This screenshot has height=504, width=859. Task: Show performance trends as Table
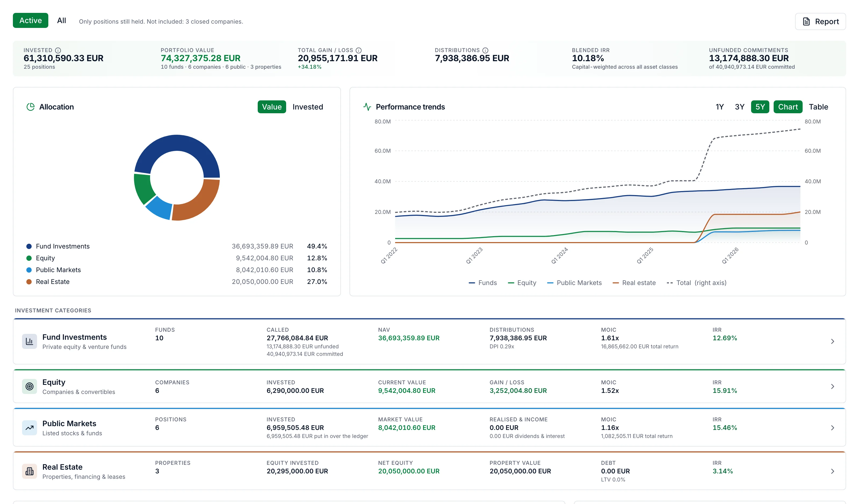pos(818,107)
